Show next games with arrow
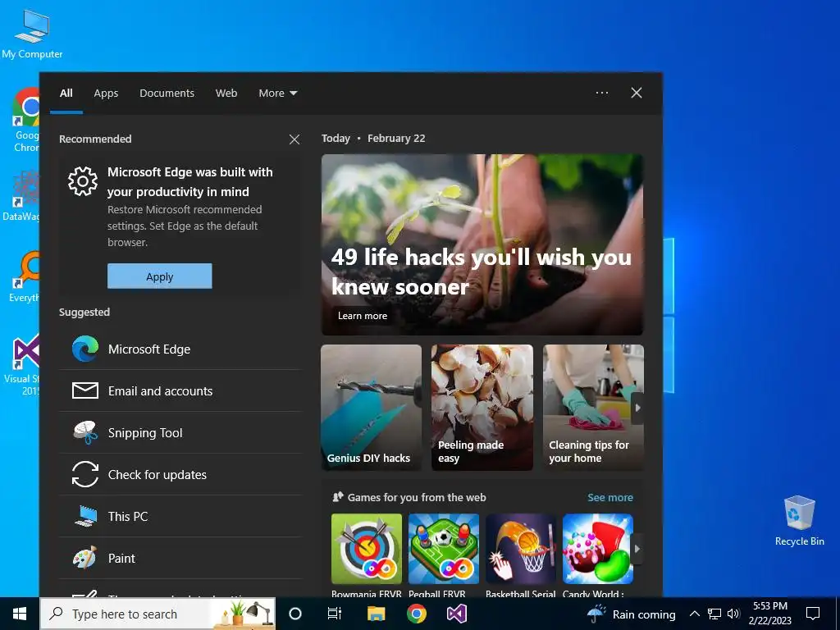840x630 pixels. [637, 549]
